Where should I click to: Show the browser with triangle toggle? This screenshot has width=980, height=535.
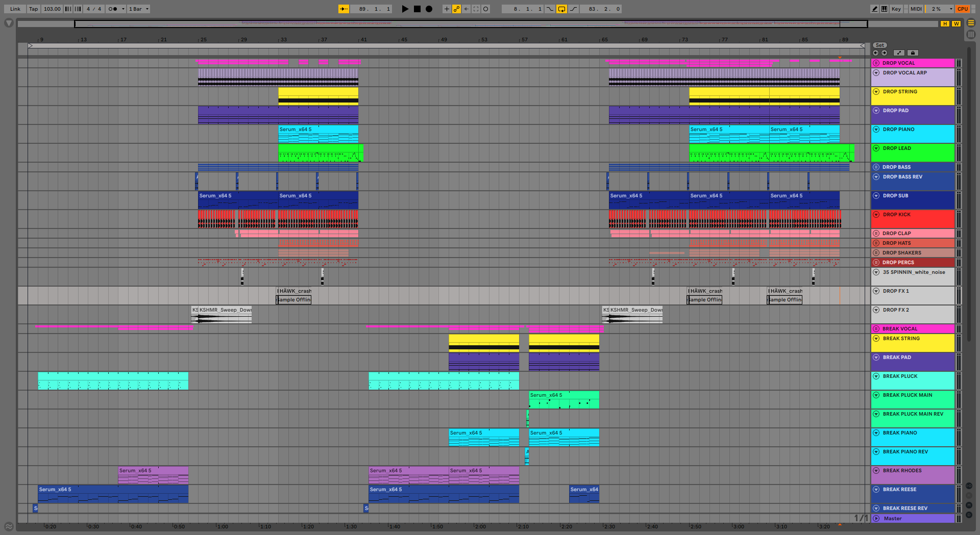click(9, 23)
